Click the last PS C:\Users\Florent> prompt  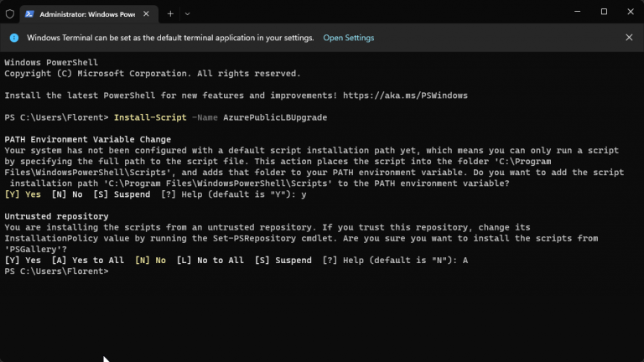[56, 271]
